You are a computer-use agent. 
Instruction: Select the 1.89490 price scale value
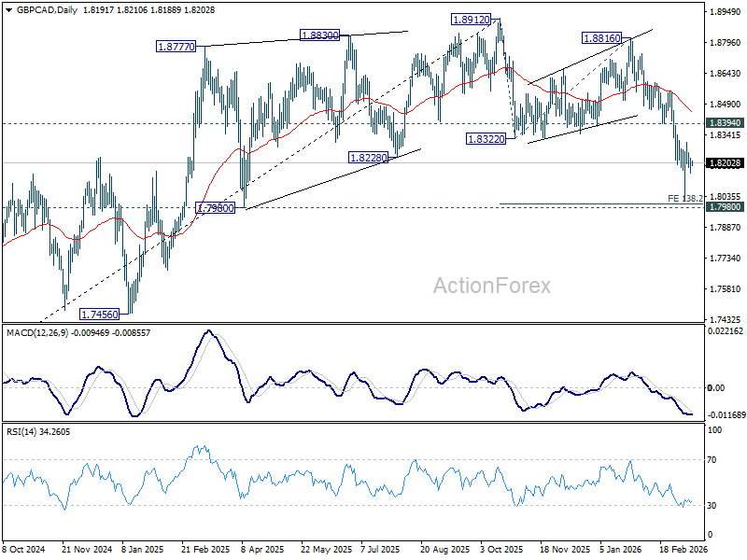coord(726,12)
